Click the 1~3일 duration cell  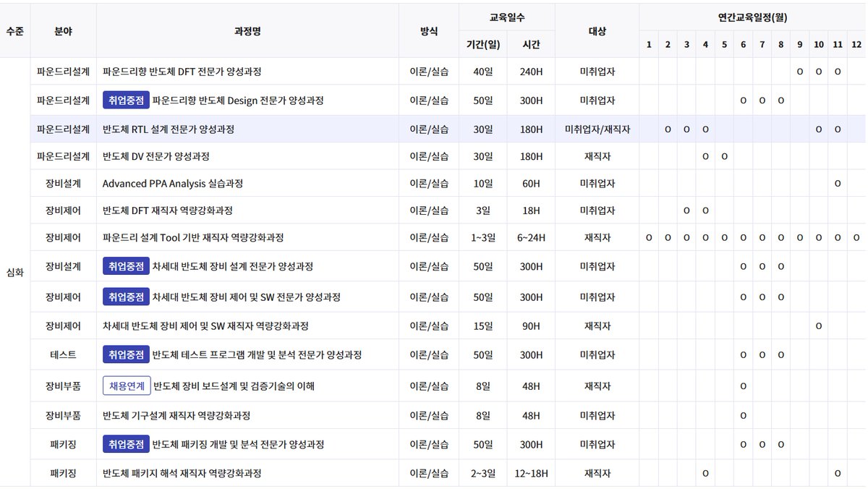483,237
